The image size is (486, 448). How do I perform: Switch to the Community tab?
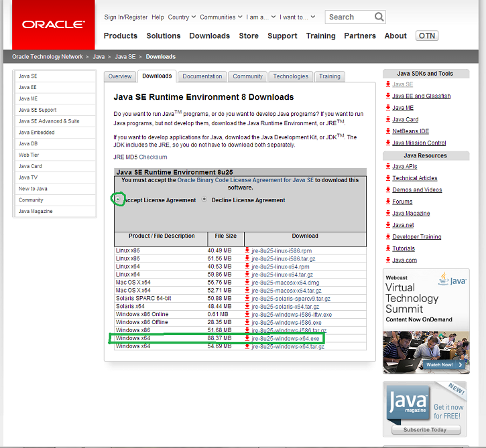tap(247, 76)
